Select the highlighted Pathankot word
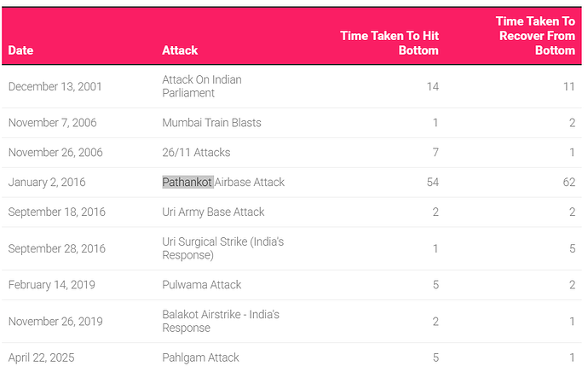Viewport: 588px width, 372px height. click(187, 182)
